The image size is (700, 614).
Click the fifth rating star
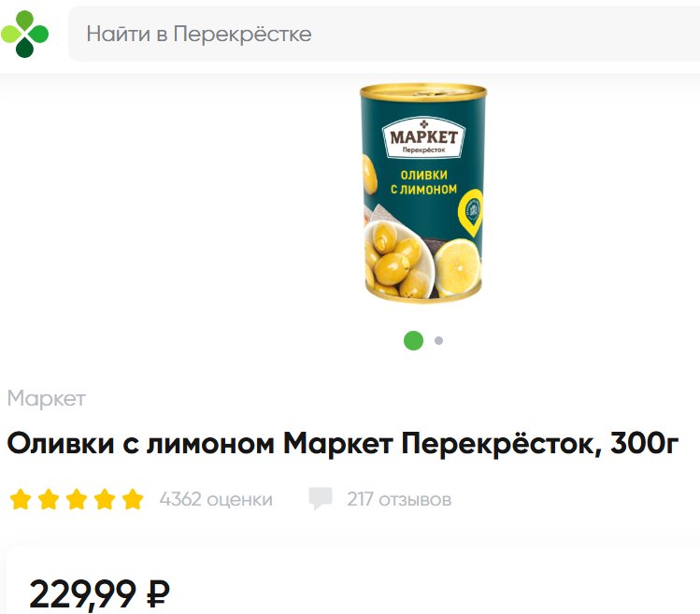coord(133,499)
